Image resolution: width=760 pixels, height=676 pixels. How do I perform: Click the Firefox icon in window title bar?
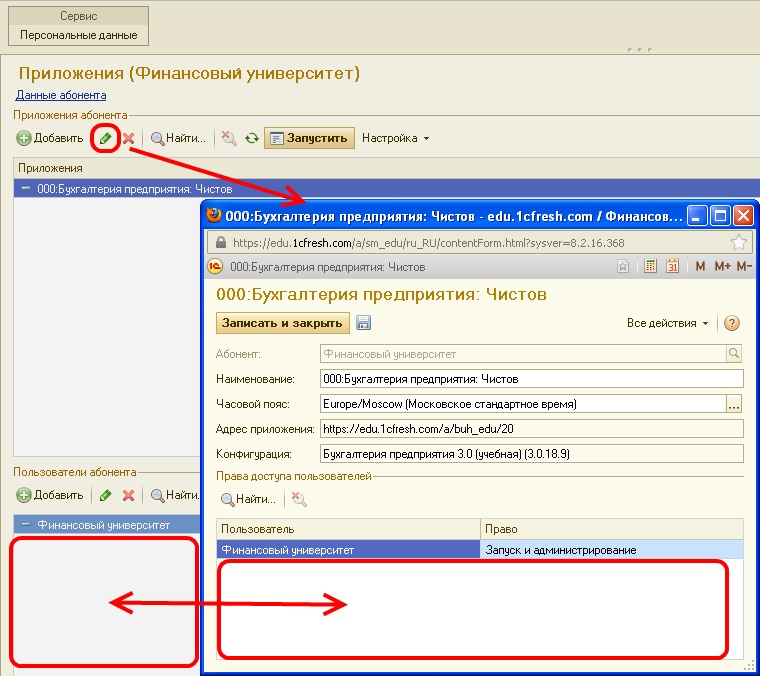[x=214, y=215]
